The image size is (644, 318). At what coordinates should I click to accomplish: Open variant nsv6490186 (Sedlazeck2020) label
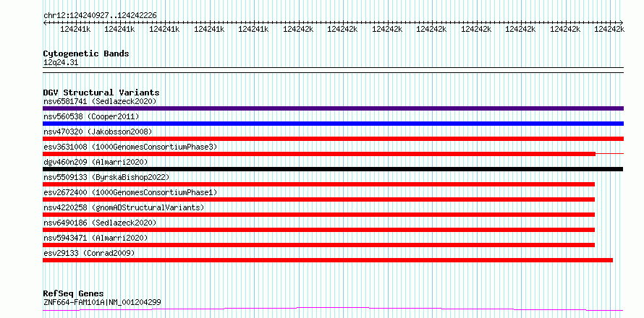coord(100,223)
